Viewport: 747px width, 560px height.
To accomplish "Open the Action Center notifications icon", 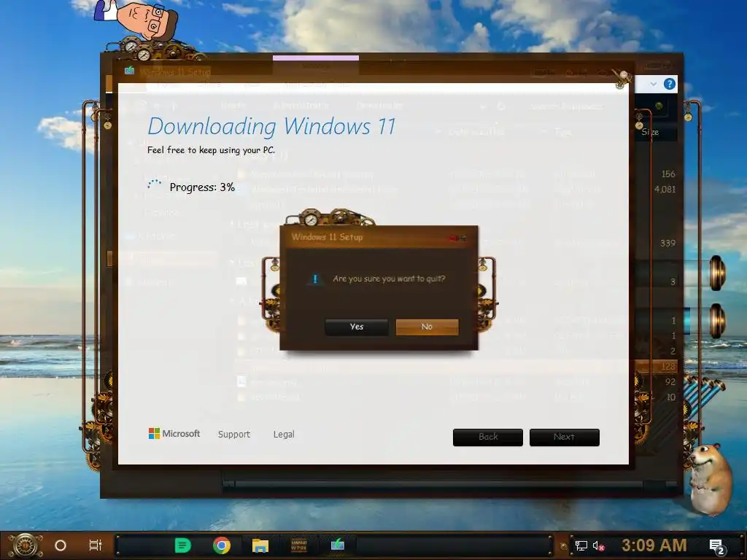I will tap(718, 547).
